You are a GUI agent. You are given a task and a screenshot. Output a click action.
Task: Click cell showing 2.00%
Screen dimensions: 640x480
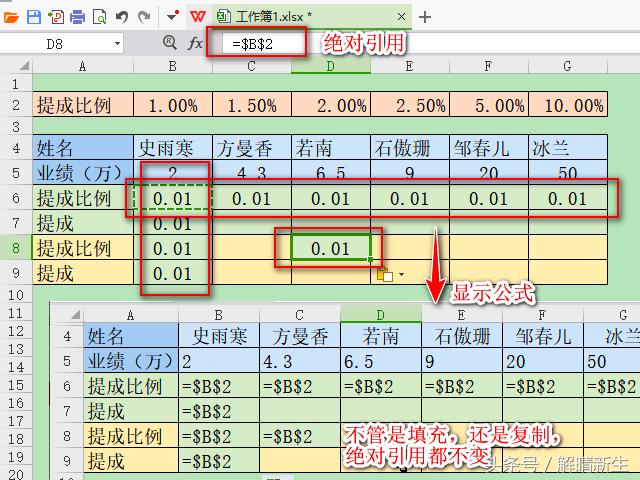pos(331,105)
